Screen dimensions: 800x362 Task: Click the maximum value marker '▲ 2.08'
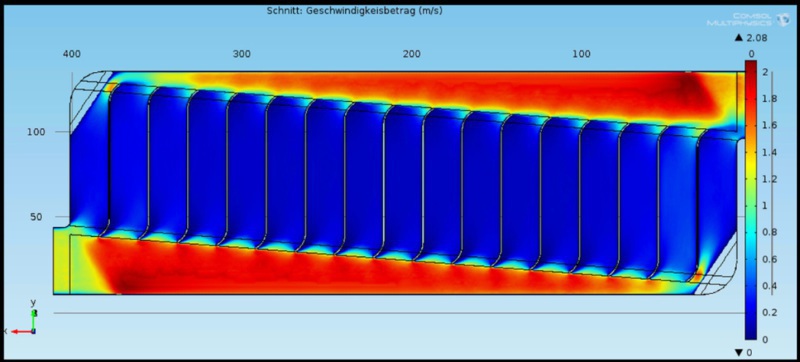[751, 38]
